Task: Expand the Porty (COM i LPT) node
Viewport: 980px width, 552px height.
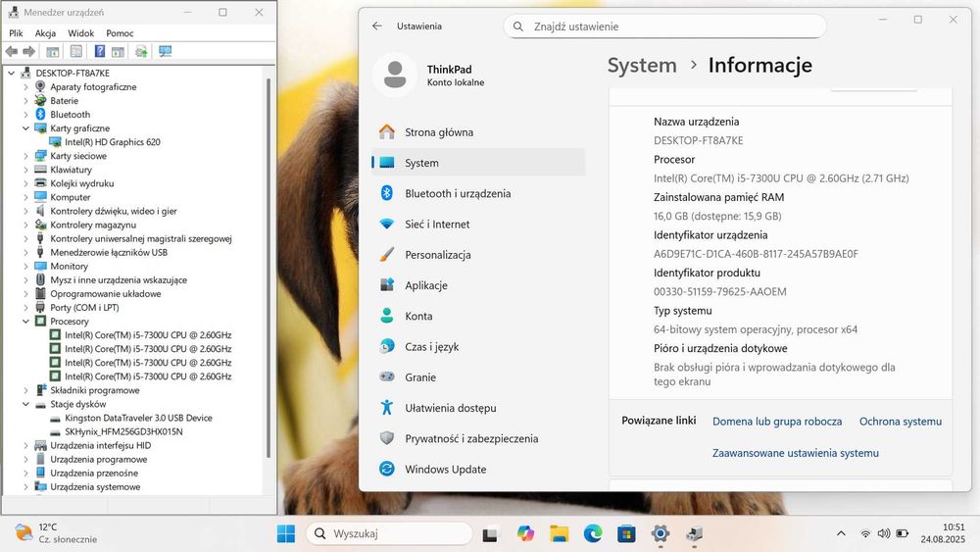Action: pos(25,308)
